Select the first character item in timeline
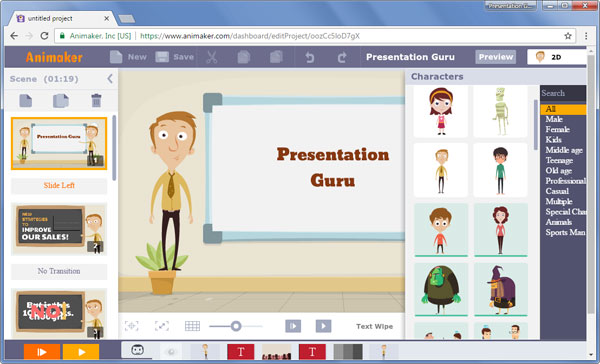This screenshot has width=600, height=364. coord(205,352)
